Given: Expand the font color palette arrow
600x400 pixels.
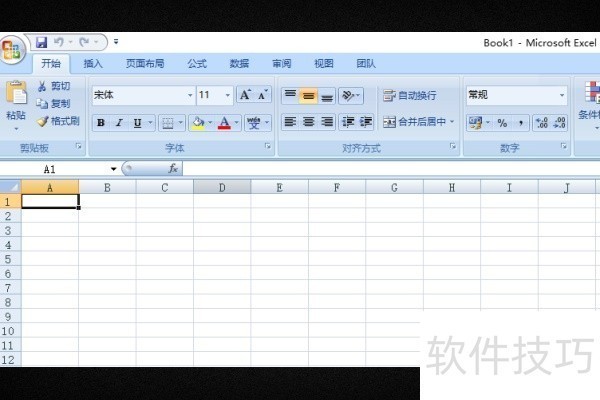Looking at the screenshot, I should 237,123.
